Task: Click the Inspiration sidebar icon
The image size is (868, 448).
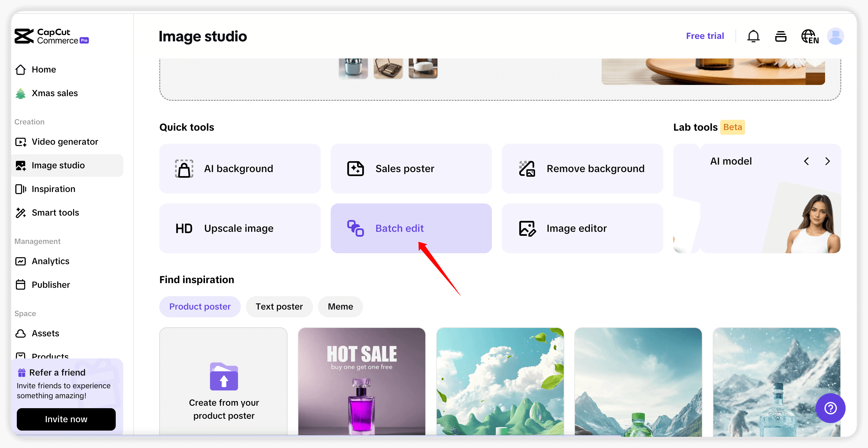Action: [21, 189]
